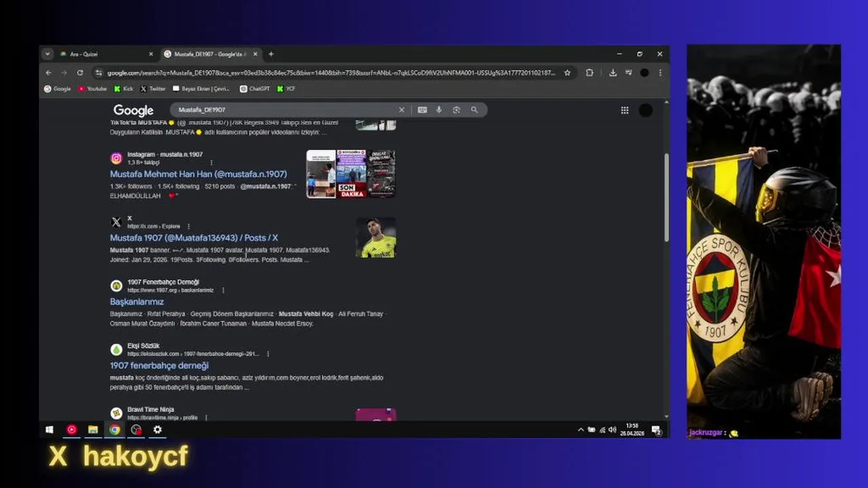This screenshot has width=868, height=488.
Task: Open options menu for Instagram result
Action: click(x=212, y=163)
